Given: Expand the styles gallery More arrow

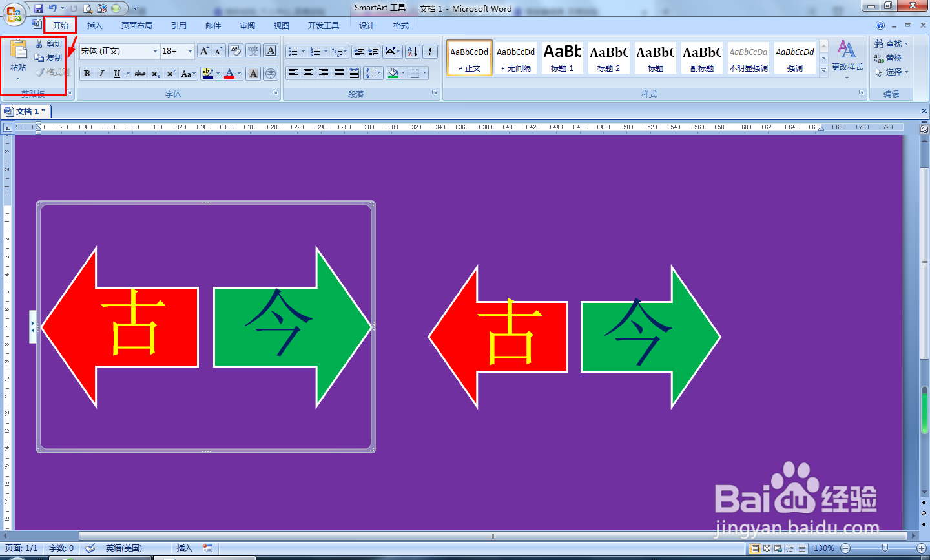Looking at the screenshot, I should 823,70.
